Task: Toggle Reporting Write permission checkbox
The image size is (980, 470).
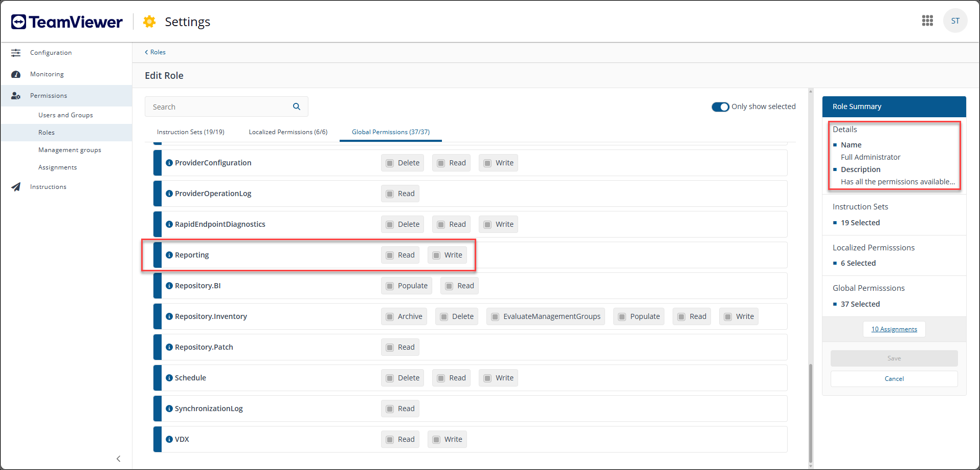Action: click(436, 255)
